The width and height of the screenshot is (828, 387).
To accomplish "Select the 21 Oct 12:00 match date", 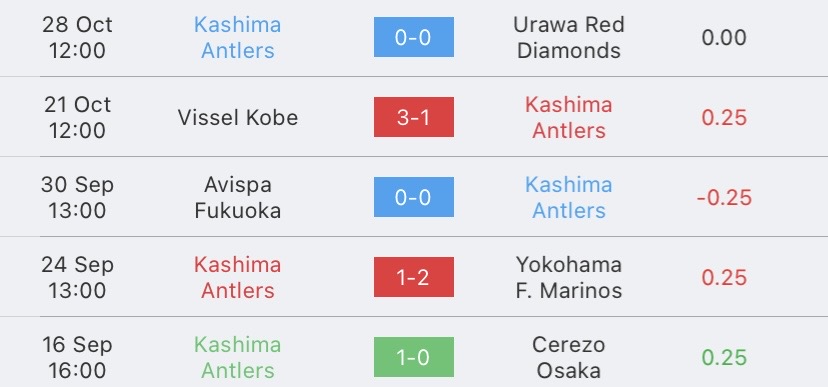I will tap(77, 117).
